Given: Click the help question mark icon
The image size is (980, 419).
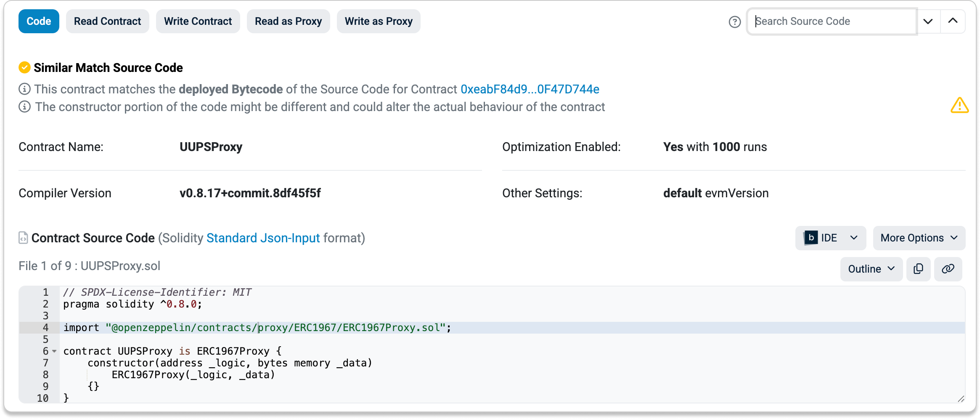Looking at the screenshot, I should point(734,22).
